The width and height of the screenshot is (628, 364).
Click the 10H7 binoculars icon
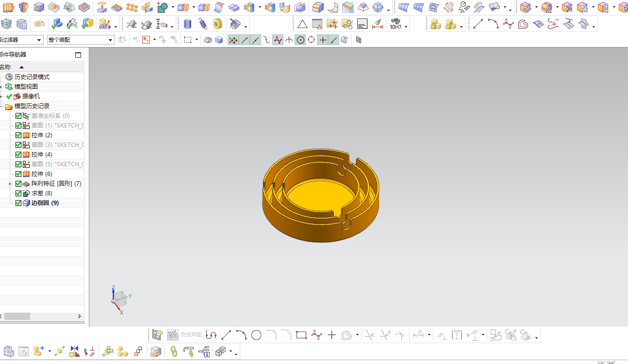pyautogui.click(x=395, y=24)
